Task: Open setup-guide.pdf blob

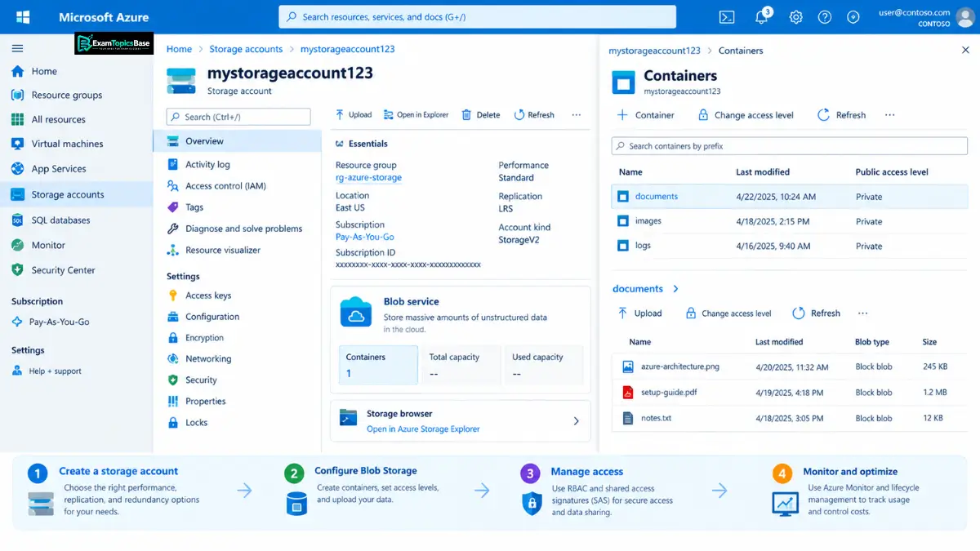Action: (669, 393)
